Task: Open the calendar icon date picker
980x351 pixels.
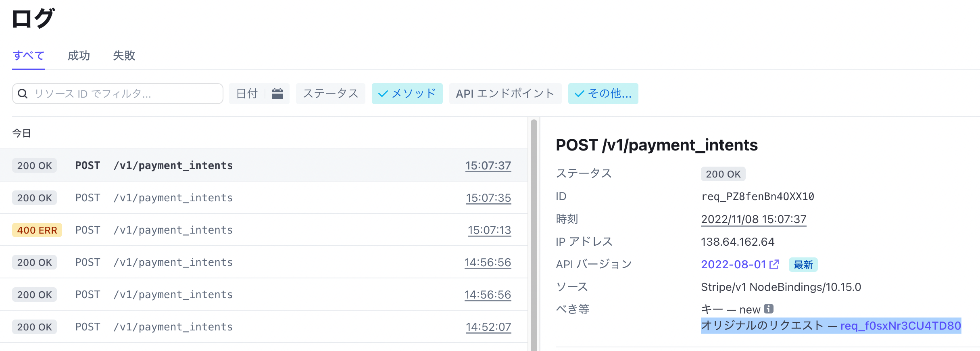Action: point(277,94)
